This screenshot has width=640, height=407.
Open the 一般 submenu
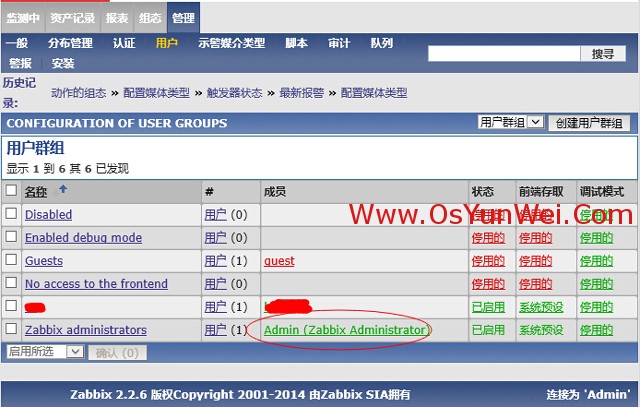[x=17, y=43]
